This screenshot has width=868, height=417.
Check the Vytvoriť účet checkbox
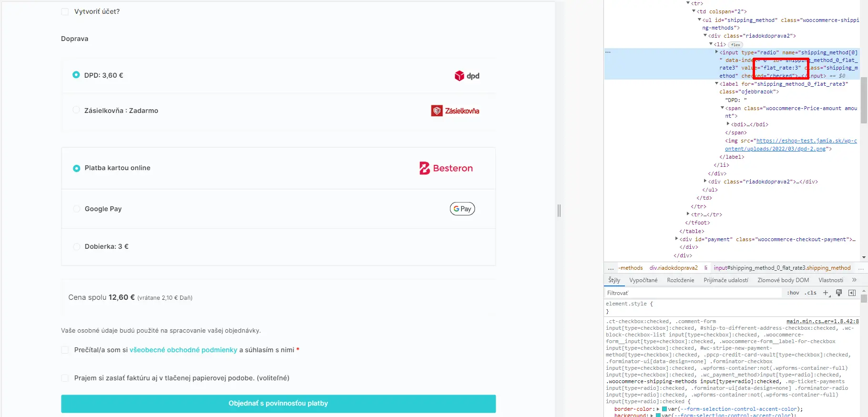(x=65, y=11)
